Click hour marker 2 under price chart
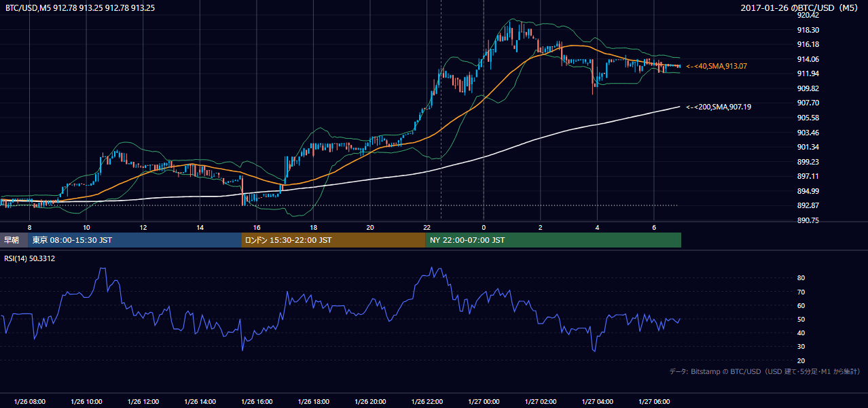The height and width of the screenshot is (408, 868). point(540,227)
